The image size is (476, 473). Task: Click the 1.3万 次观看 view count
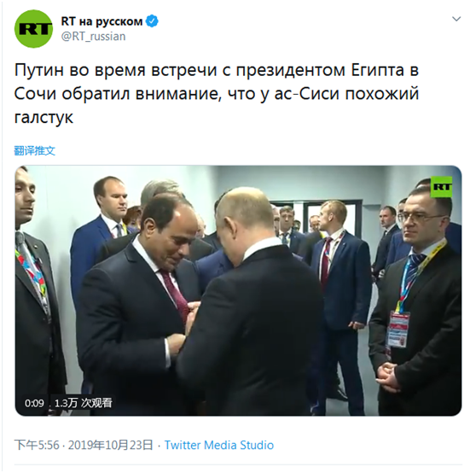[84, 403]
